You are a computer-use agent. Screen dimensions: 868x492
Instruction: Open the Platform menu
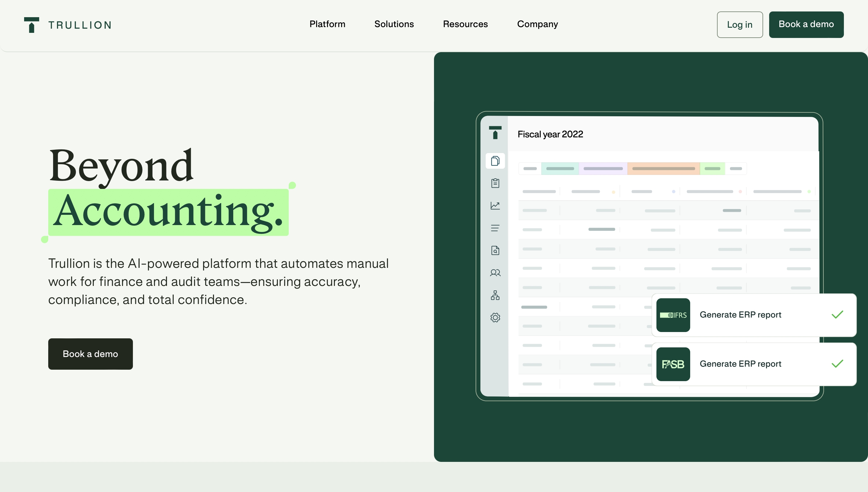(327, 24)
